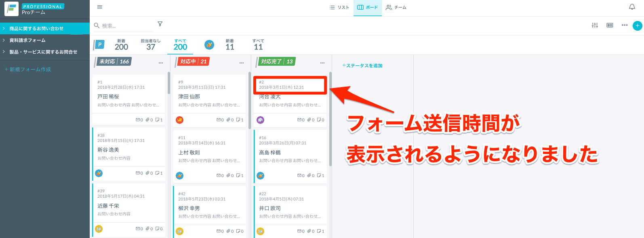Click Proチーム team name

(x=34, y=13)
